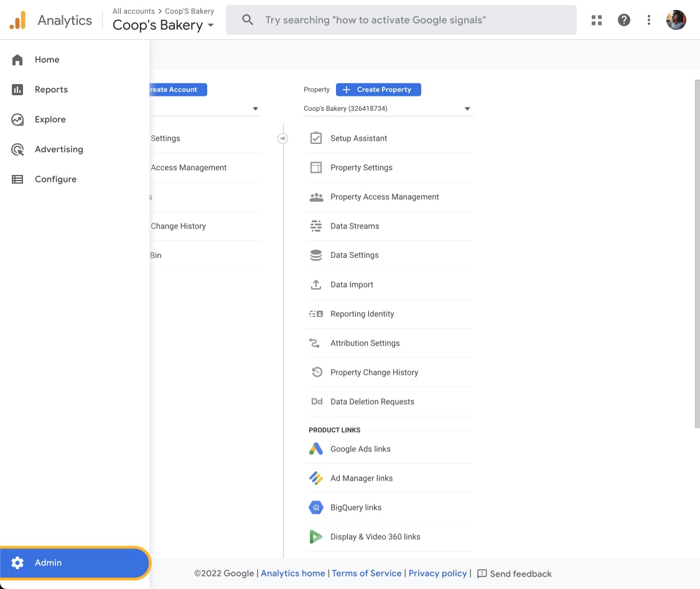Click the search input field
700x589 pixels.
point(411,20)
